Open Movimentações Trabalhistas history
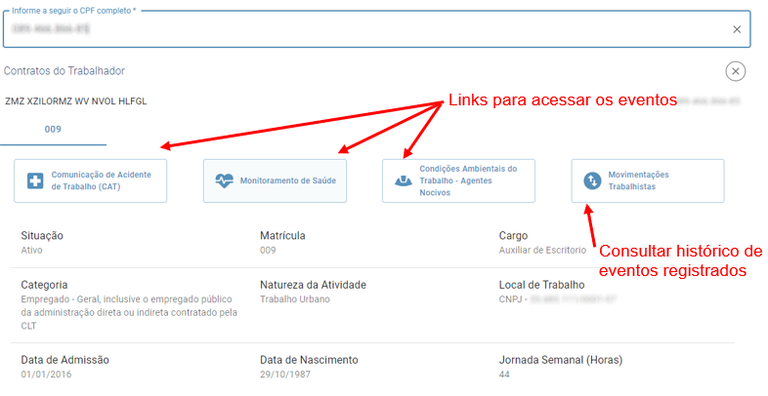 point(648,181)
